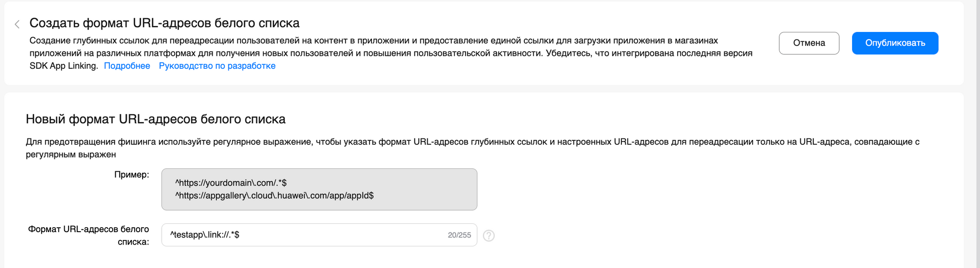980x268 pixels.
Task: Click the appgallery huawei example regex line
Action: 274,196
